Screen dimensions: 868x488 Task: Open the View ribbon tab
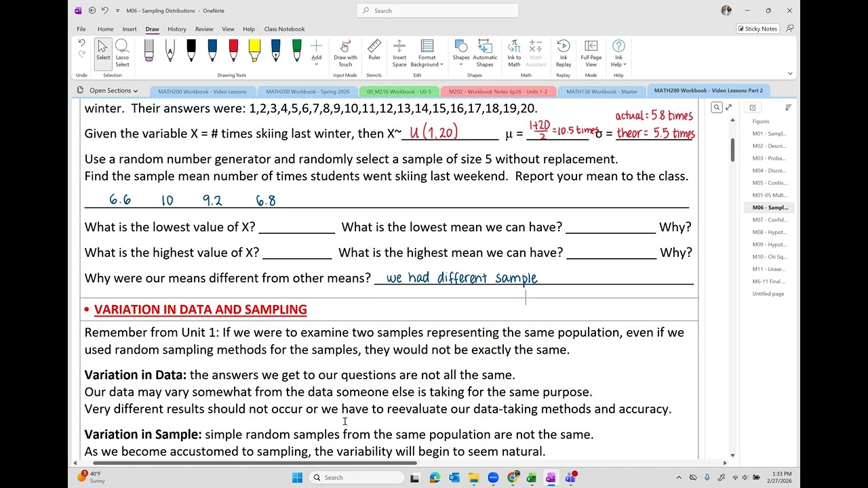[229, 29]
